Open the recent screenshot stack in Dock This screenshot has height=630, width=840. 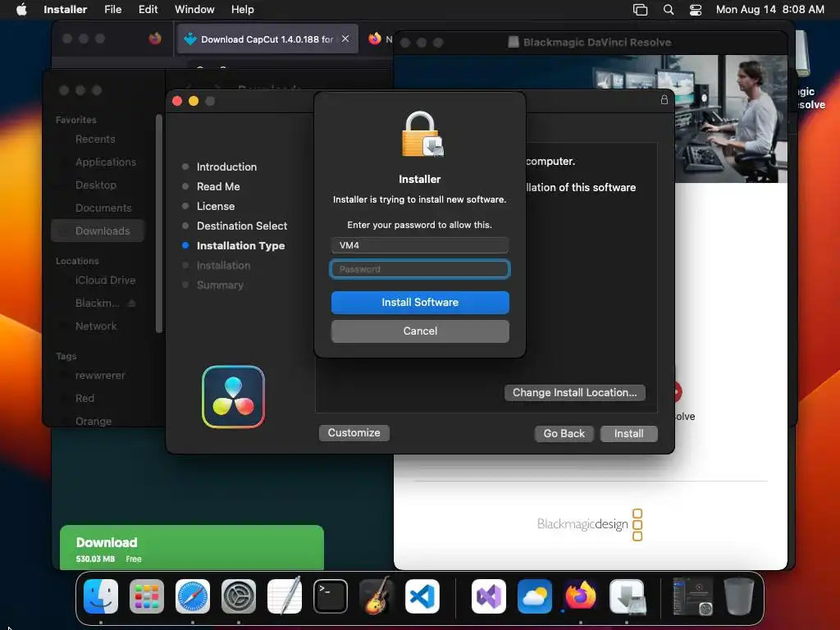(692, 596)
